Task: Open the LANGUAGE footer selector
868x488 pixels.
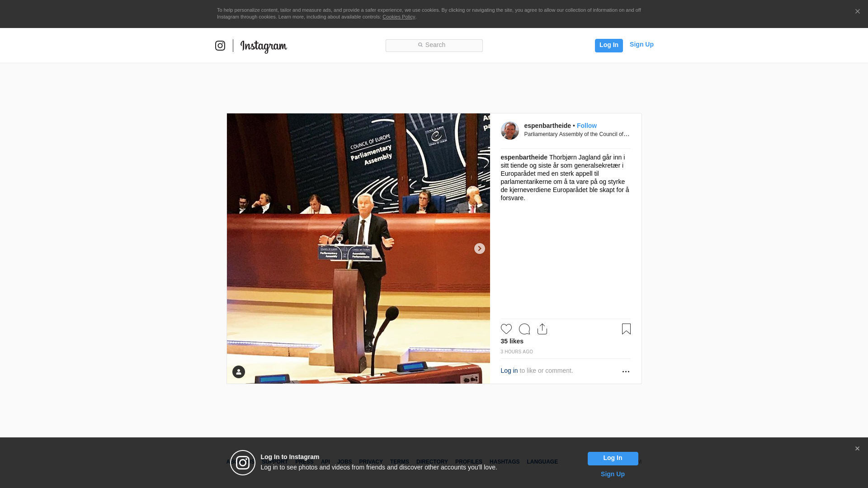Action: pos(542,462)
